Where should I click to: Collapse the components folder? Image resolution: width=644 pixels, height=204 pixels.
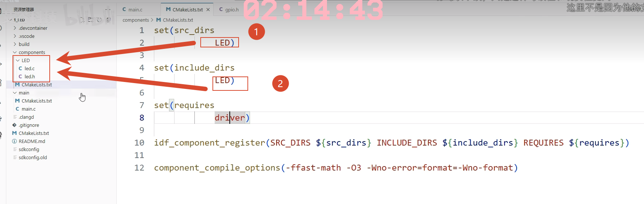tap(15, 52)
